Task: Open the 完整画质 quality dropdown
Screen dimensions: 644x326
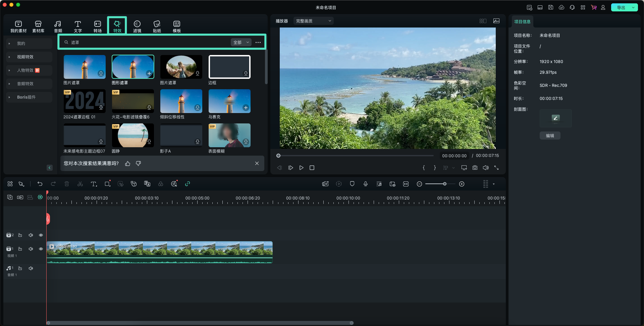Action: pos(313,21)
